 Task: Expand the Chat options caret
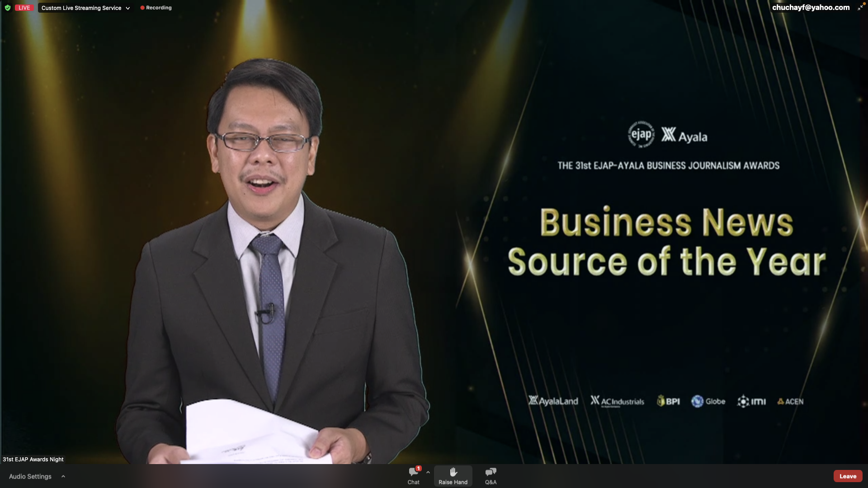[428, 473]
